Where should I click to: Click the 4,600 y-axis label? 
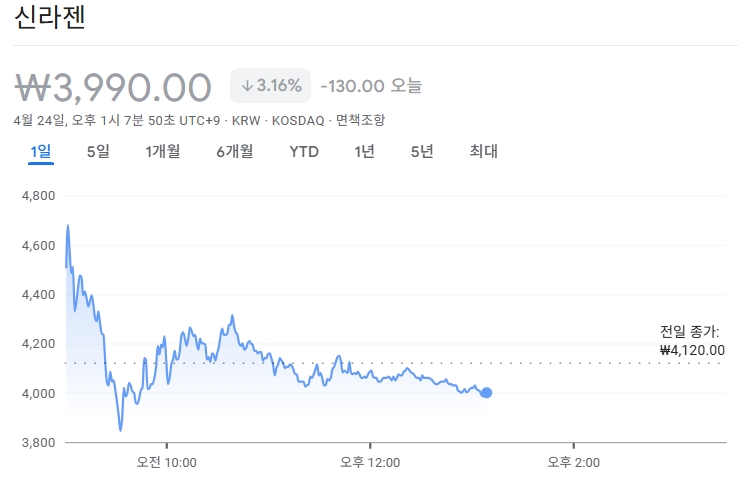coord(38,246)
